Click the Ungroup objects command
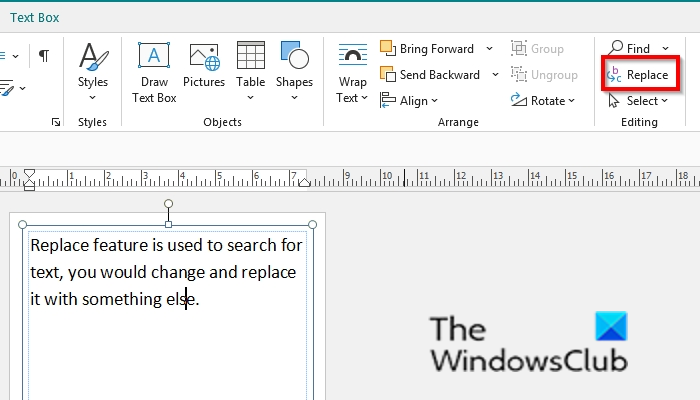Image resolution: width=700 pixels, height=400 pixels. tap(544, 75)
